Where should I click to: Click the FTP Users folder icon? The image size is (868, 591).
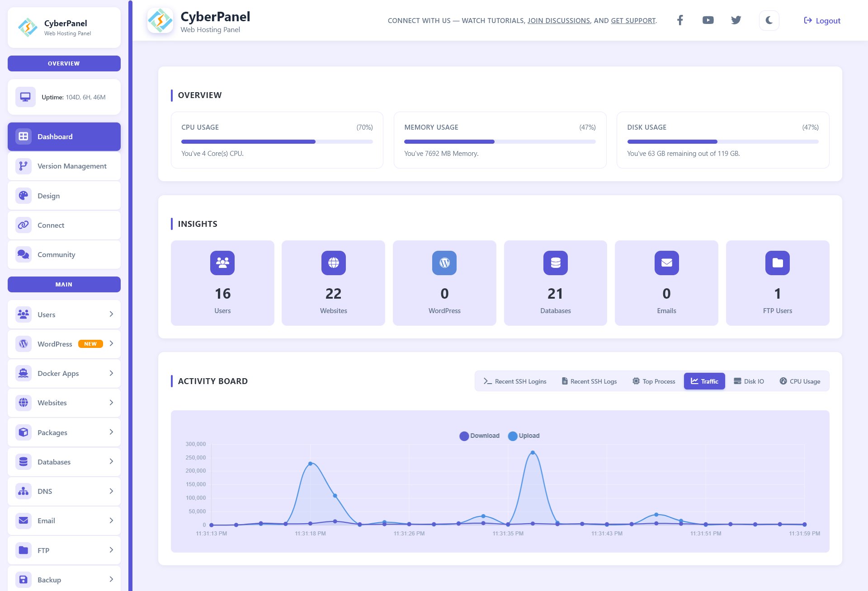pyautogui.click(x=777, y=263)
